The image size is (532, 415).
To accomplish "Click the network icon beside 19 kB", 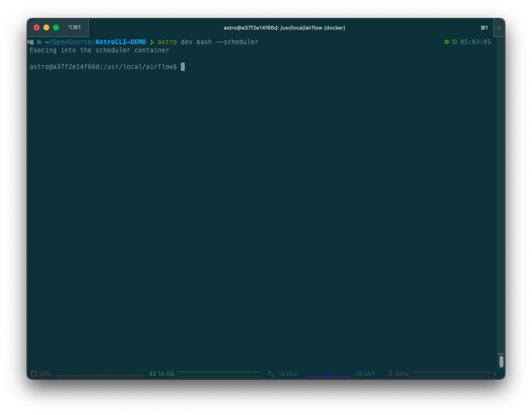I will click(271, 374).
